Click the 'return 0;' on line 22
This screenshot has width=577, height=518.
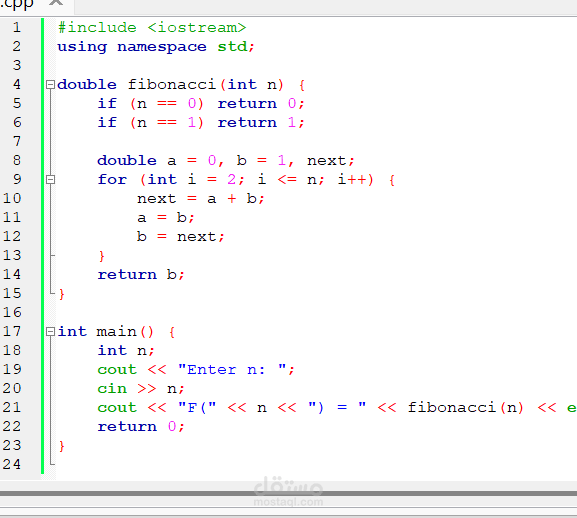click(141, 427)
